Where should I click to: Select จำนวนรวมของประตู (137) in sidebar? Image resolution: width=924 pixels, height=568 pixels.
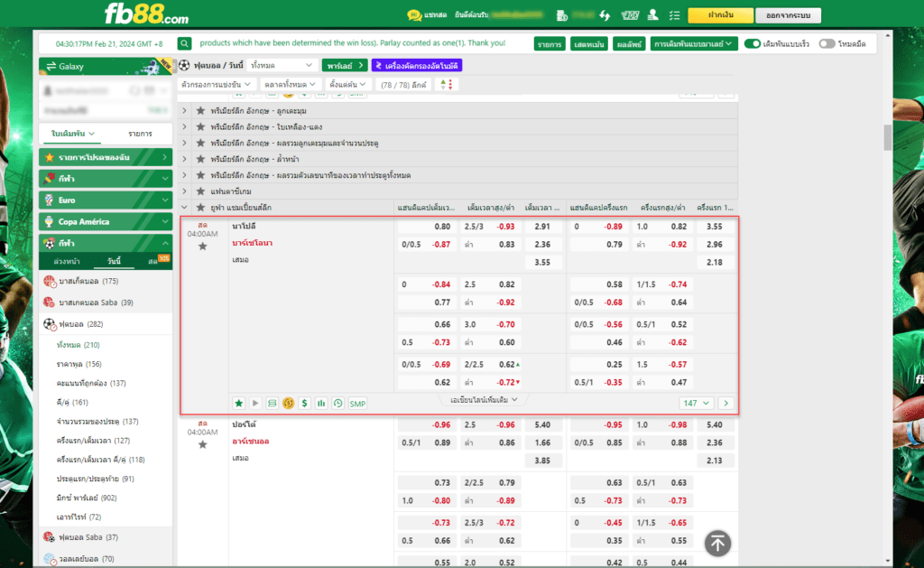click(97, 421)
